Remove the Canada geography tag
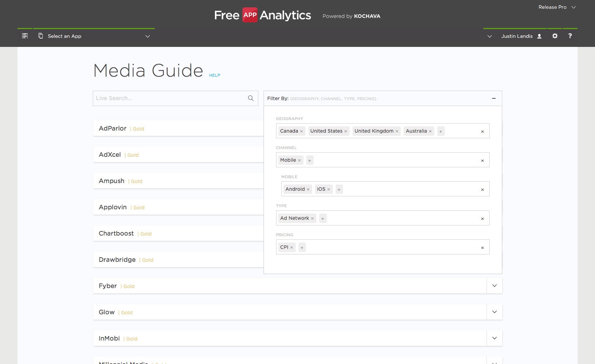595x364 pixels. [x=301, y=131]
